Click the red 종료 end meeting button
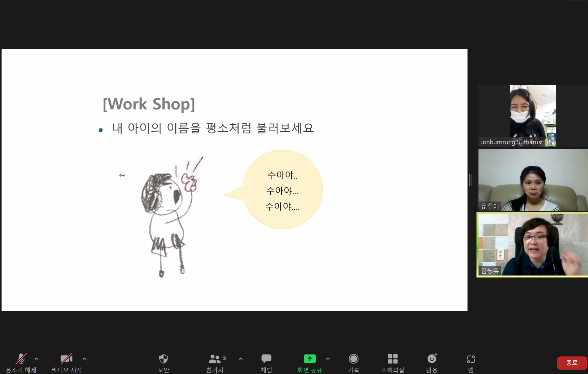588x374 pixels. [572, 363]
